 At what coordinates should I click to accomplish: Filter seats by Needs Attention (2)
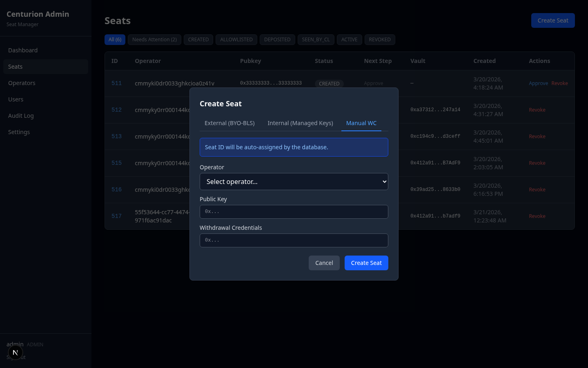pos(154,40)
